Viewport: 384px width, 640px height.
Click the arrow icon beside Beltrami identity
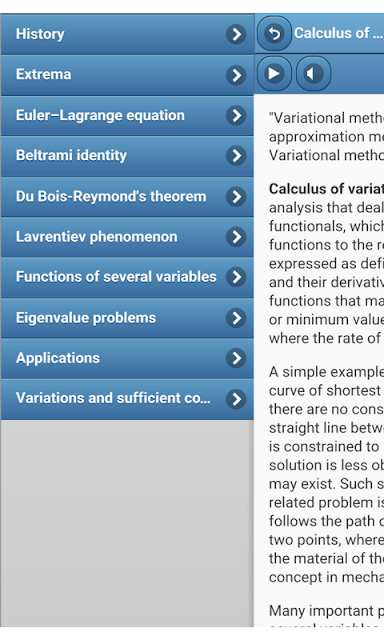click(236, 156)
